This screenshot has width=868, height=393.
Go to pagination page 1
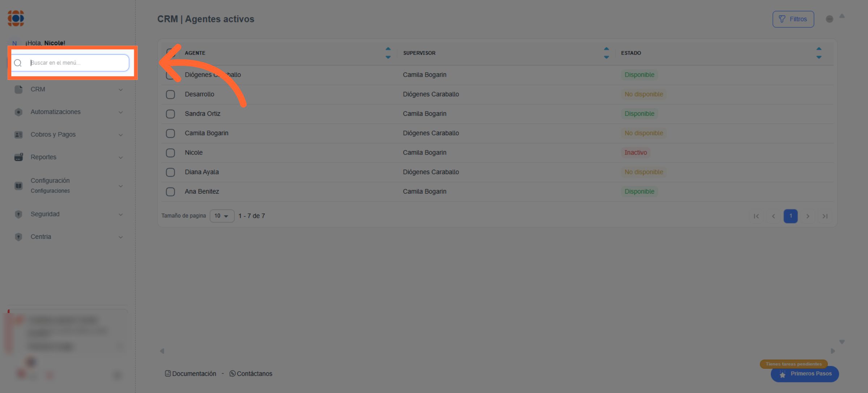click(x=790, y=216)
